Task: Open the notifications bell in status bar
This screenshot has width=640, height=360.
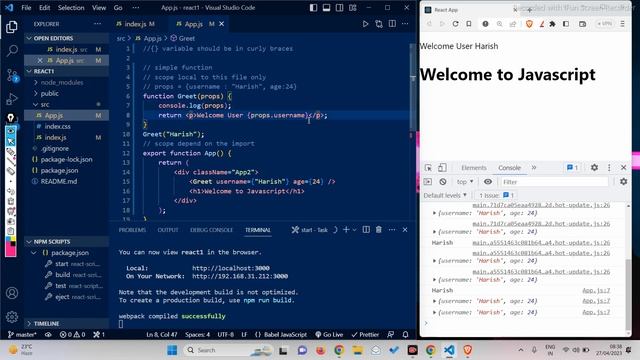Action: pos(405,335)
